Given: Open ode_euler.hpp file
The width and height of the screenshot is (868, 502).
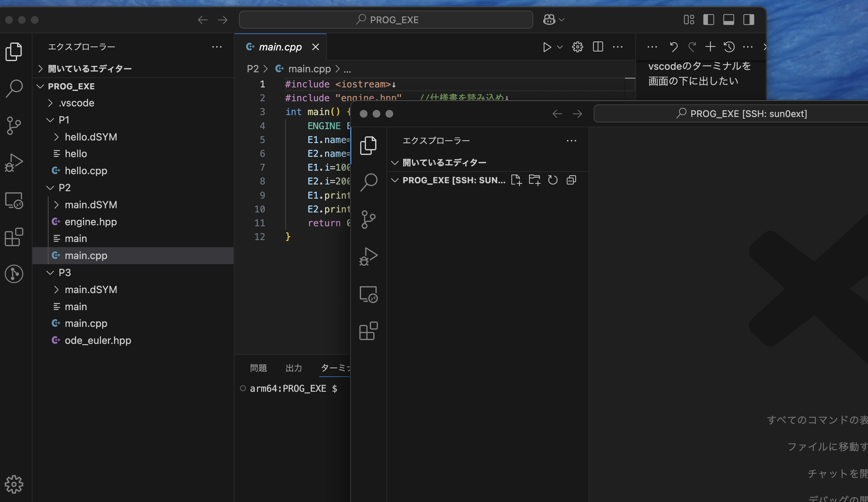Looking at the screenshot, I should (133, 340).
